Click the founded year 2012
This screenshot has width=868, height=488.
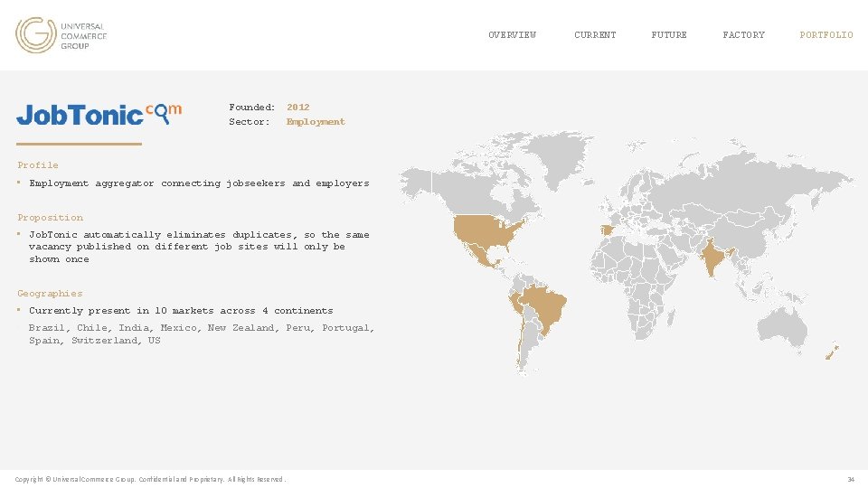click(297, 108)
